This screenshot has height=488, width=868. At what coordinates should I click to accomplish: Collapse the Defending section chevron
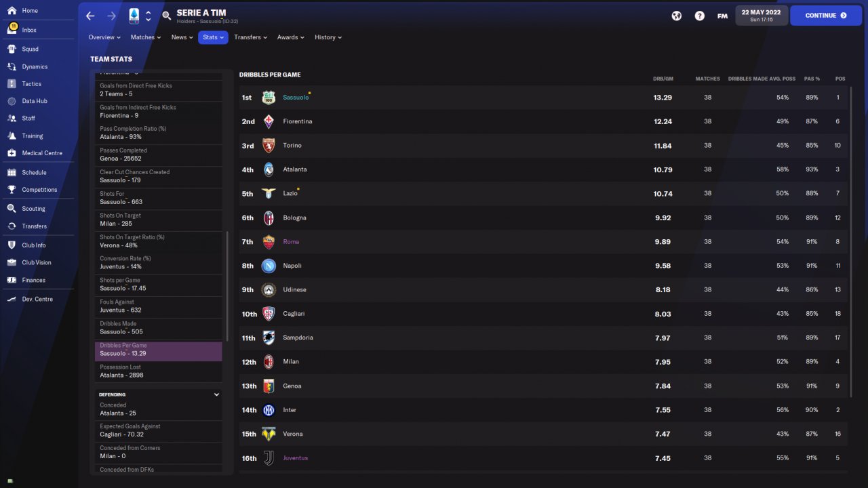[x=216, y=394]
